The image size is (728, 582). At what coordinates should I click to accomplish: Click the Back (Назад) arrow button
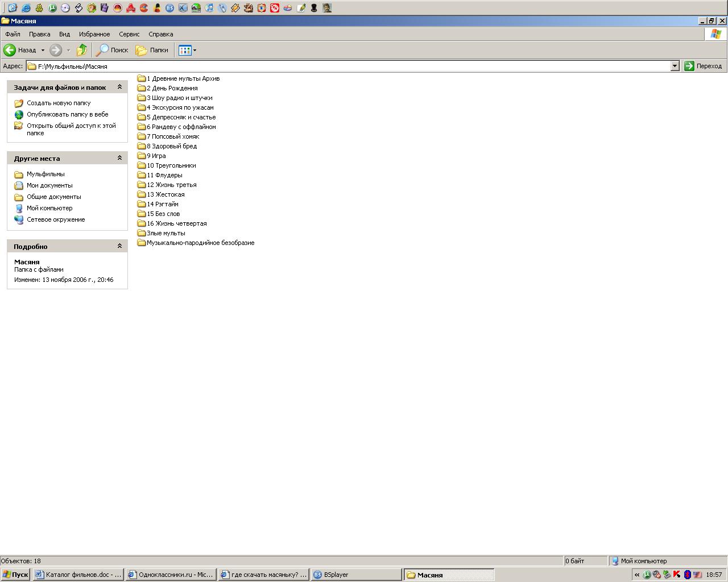click(x=10, y=50)
